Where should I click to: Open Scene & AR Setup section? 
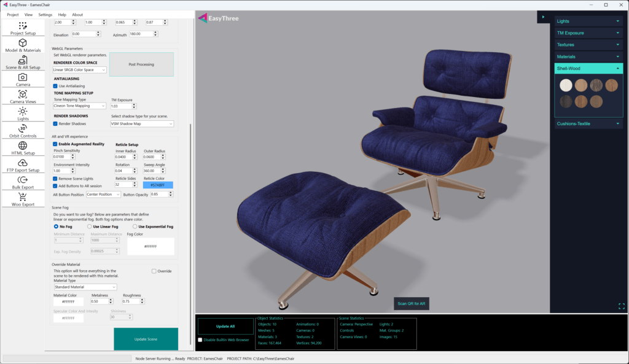[23, 60]
